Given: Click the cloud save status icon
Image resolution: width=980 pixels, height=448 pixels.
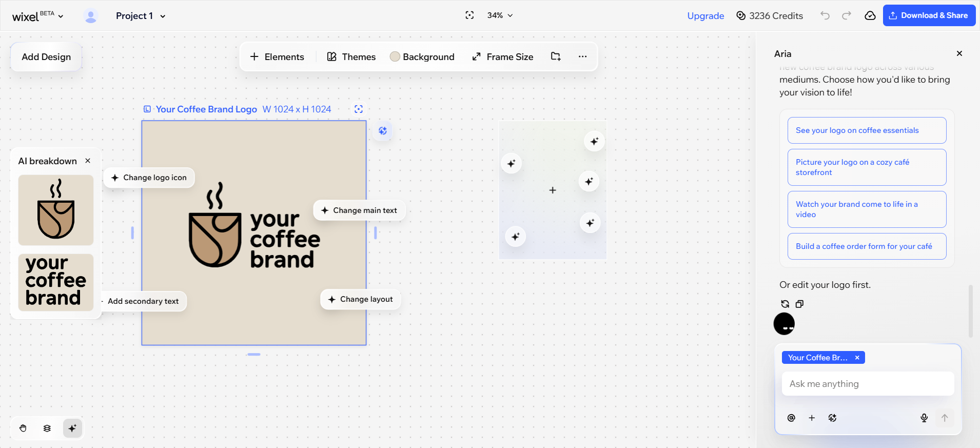Looking at the screenshot, I should tap(870, 15).
